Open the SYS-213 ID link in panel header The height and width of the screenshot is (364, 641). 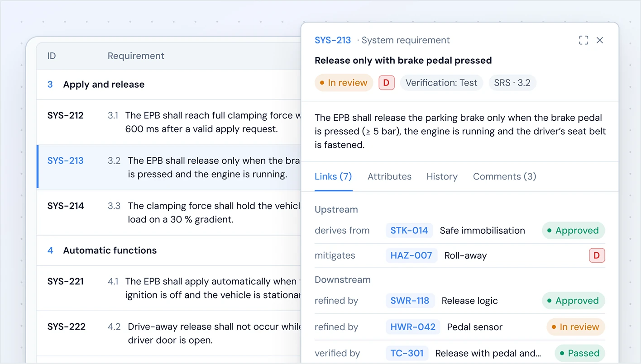point(333,40)
